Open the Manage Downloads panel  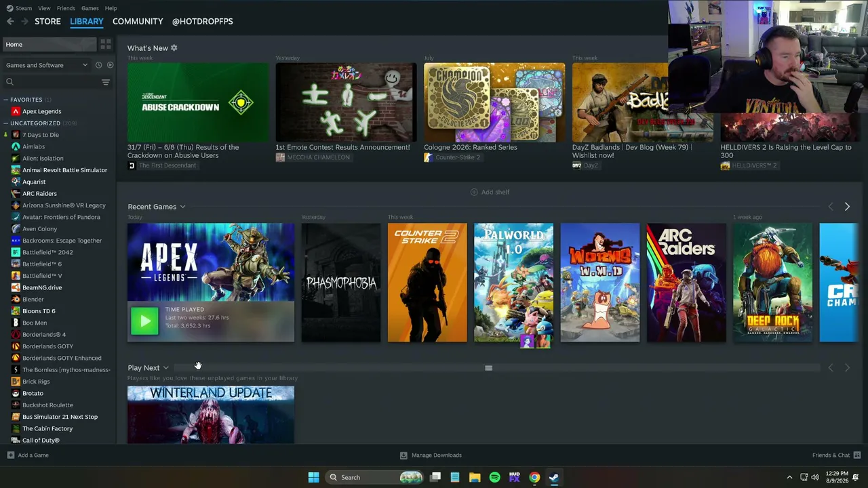click(431, 455)
